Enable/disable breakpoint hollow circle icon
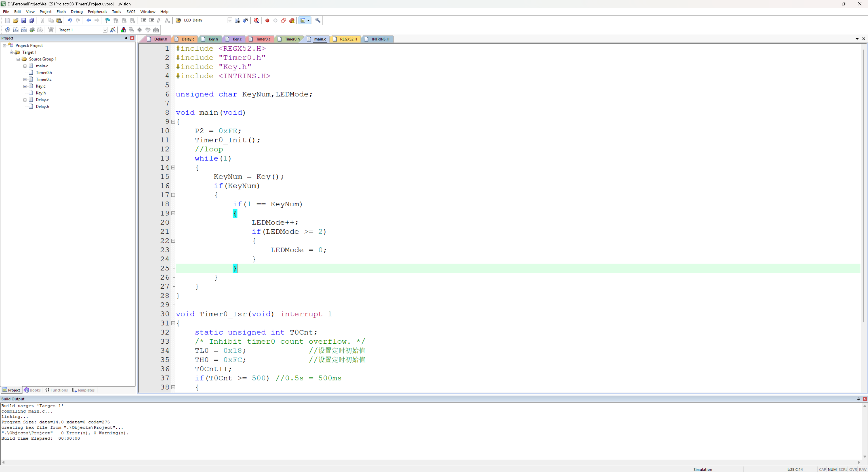The image size is (868, 472). pos(275,20)
